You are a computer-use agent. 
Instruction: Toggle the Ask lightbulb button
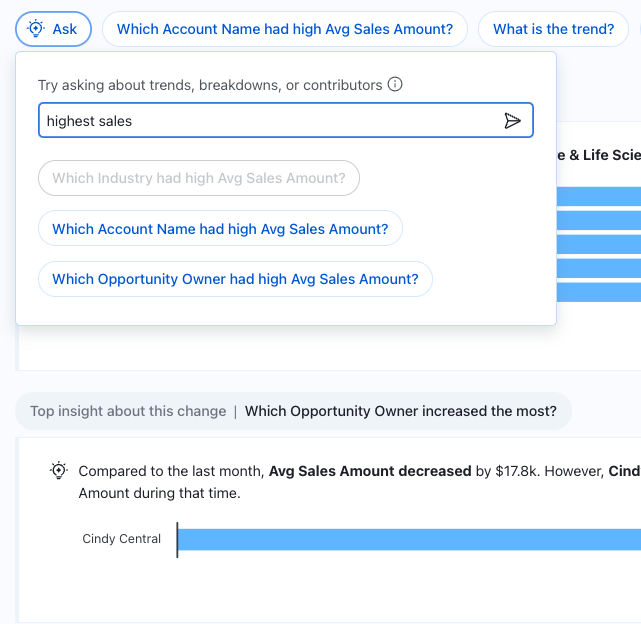tap(54, 29)
